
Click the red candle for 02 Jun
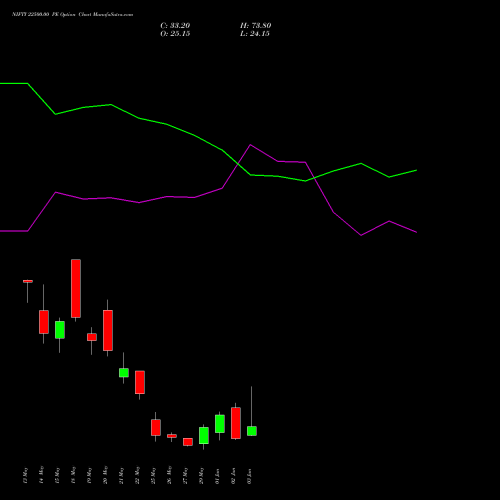pos(236,423)
